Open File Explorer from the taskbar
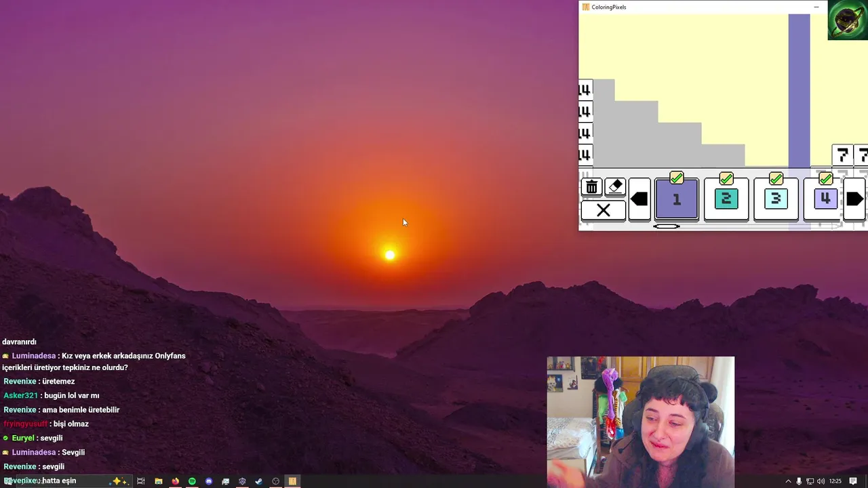The image size is (868, 488). (x=159, y=481)
